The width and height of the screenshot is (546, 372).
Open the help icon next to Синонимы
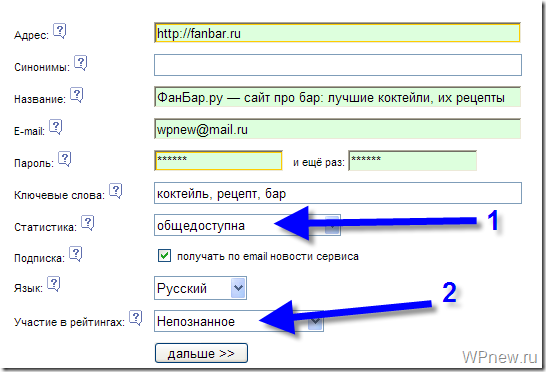80,63
